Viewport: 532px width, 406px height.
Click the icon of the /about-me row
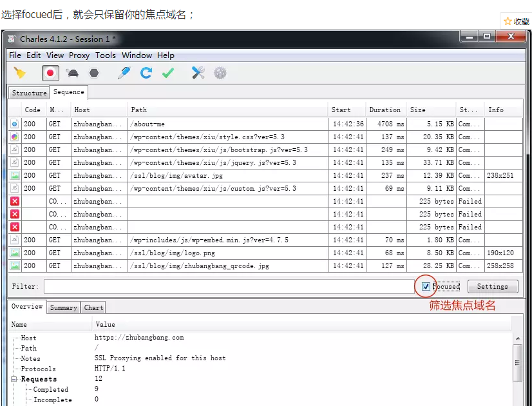tap(15, 124)
